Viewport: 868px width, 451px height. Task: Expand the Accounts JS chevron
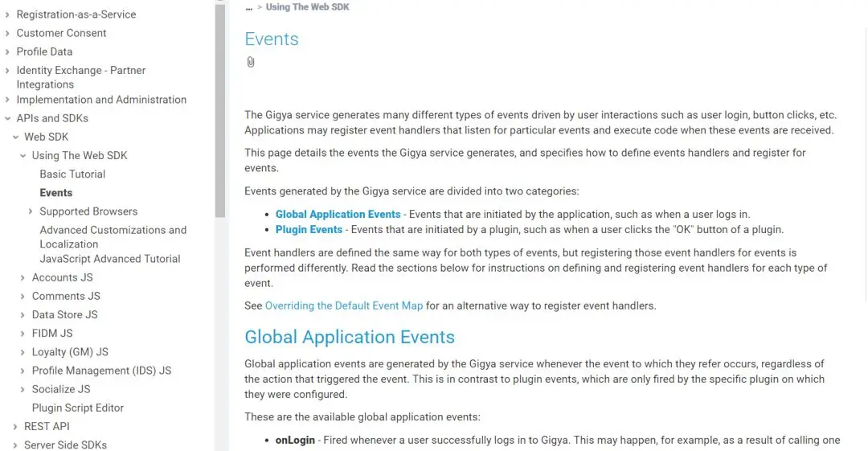[23, 277]
